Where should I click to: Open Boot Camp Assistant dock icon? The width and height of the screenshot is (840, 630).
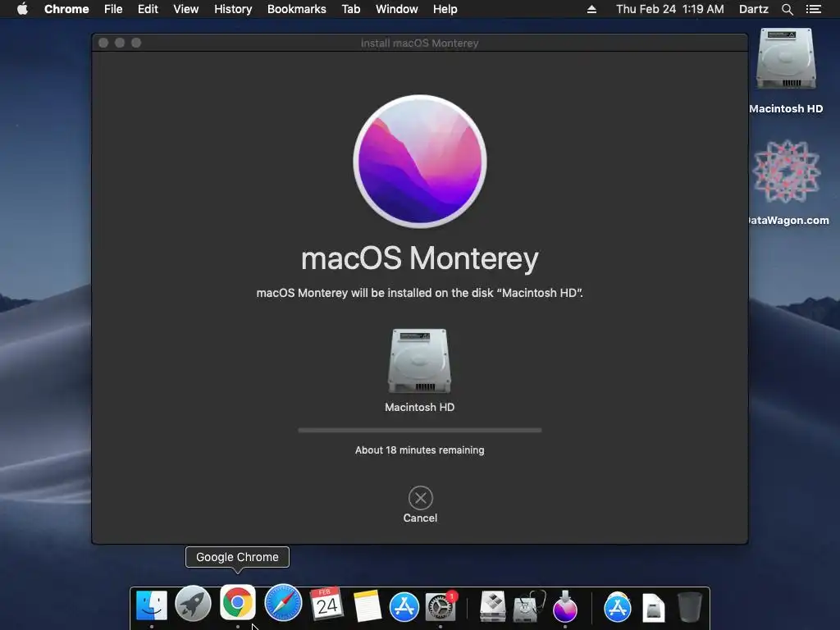point(493,606)
